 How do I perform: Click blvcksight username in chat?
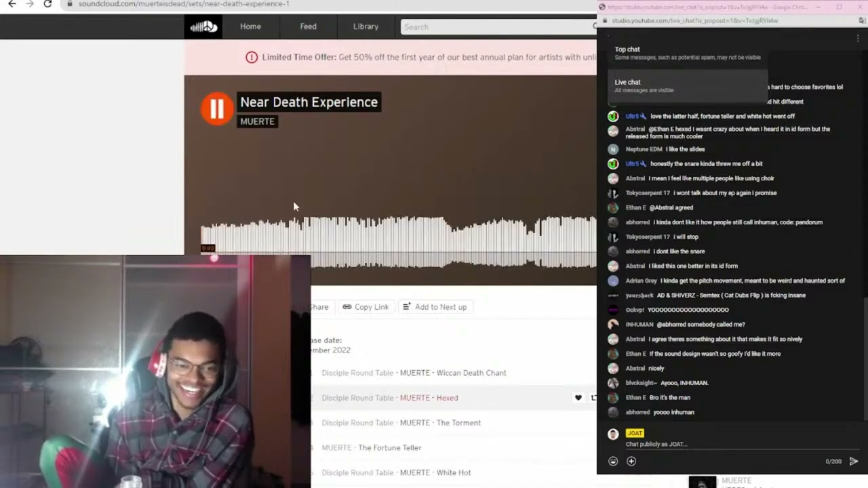point(642,383)
